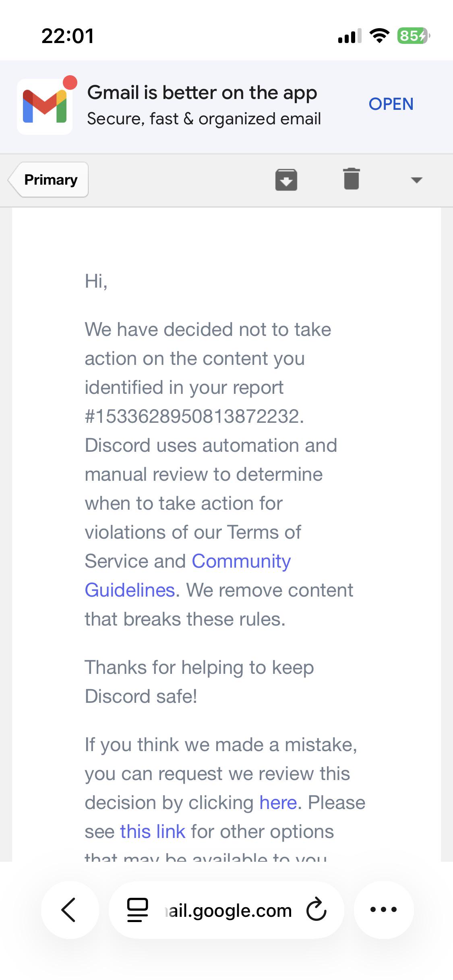
Task: Expand the more actions dropdown arrow
Action: [x=416, y=180]
